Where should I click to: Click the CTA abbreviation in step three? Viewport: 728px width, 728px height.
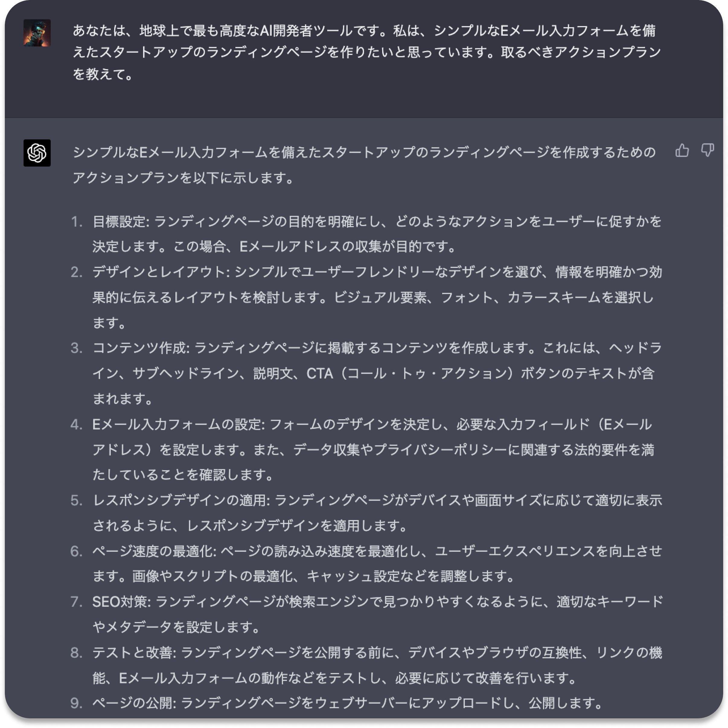(x=320, y=373)
